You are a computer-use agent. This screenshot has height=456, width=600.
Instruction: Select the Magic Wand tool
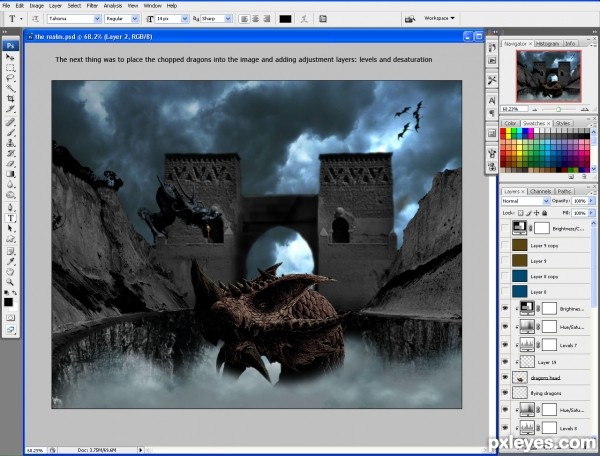coord(10,89)
